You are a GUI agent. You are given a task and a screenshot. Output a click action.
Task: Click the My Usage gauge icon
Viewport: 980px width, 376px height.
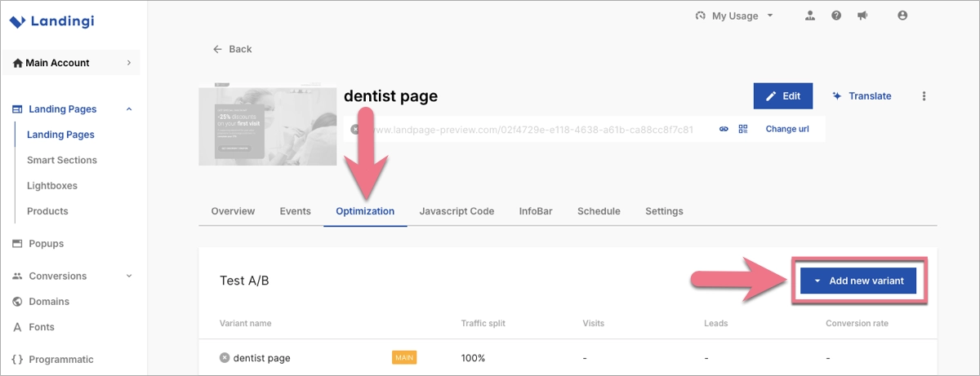tap(700, 15)
